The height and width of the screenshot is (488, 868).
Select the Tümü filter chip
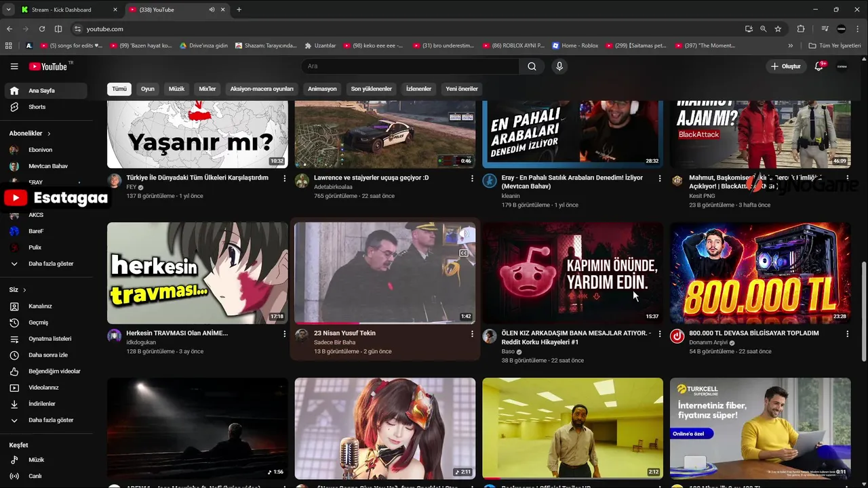point(119,89)
